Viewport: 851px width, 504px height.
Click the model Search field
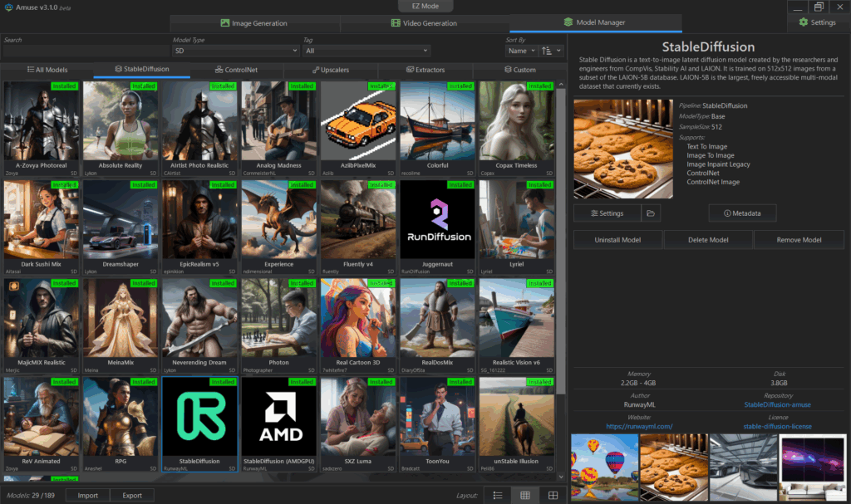coord(86,51)
